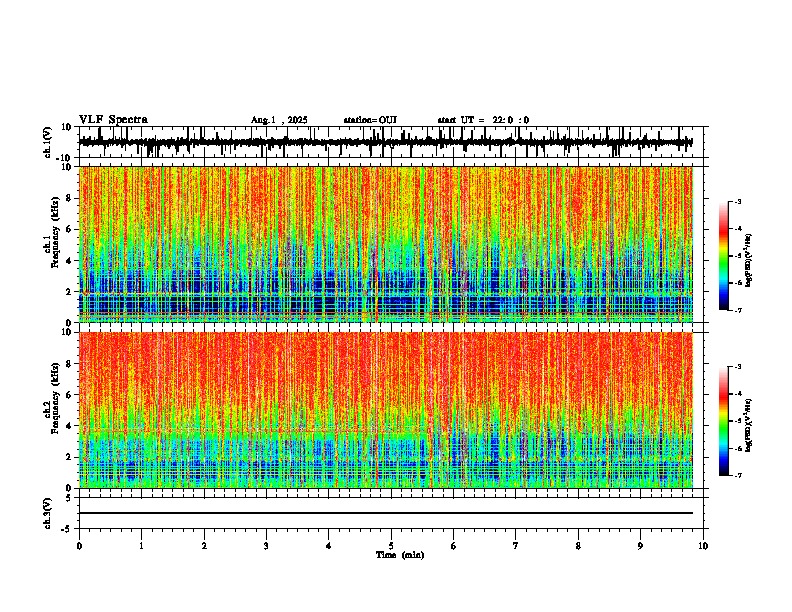Screen dimensions: 792x612
Task: Click the "VLF Spectra" plot title
Action: point(113,120)
